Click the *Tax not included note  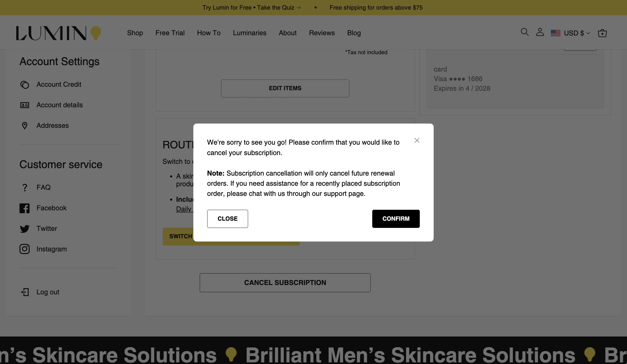point(366,52)
